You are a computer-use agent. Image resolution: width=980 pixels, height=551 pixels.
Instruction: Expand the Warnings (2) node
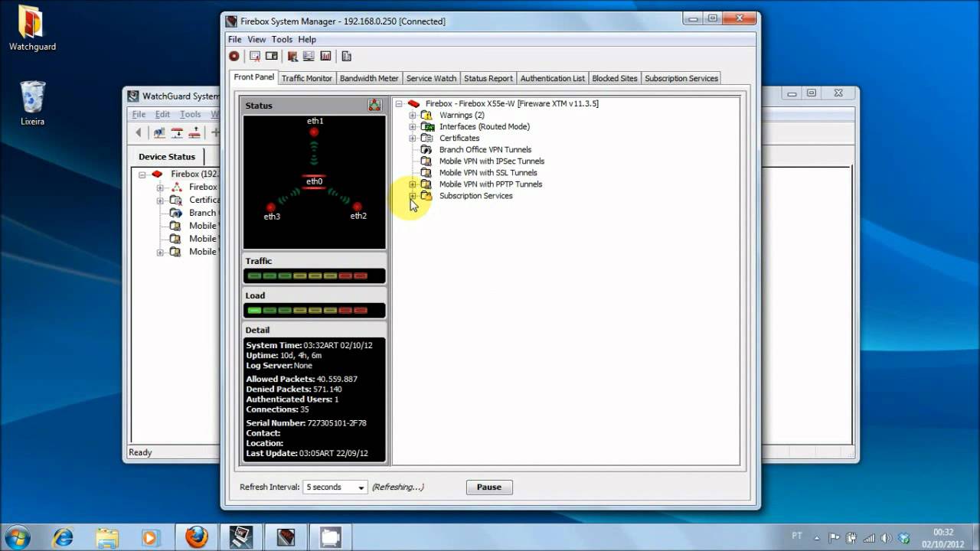pos(412,115)
